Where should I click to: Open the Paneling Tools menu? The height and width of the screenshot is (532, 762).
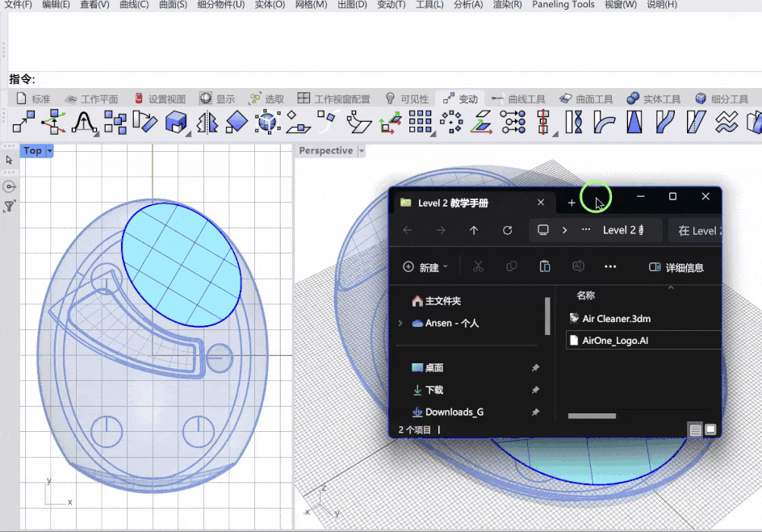coord(563,5)
